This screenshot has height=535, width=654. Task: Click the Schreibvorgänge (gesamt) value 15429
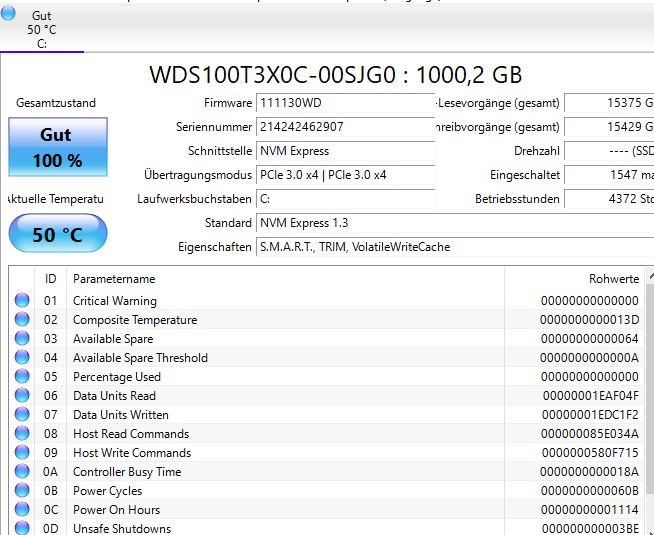[x=609, y=127]
